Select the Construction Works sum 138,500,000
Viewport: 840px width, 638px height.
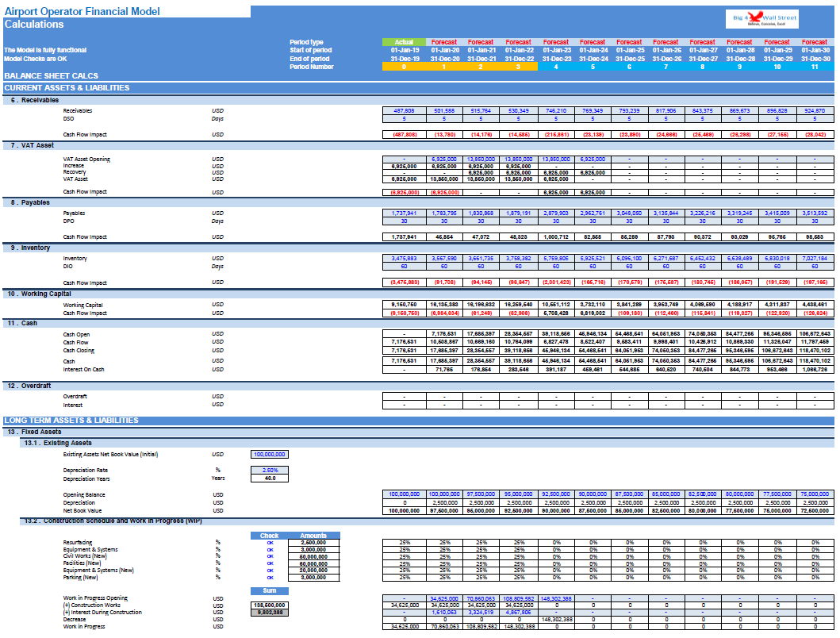(x=270, y=605)
